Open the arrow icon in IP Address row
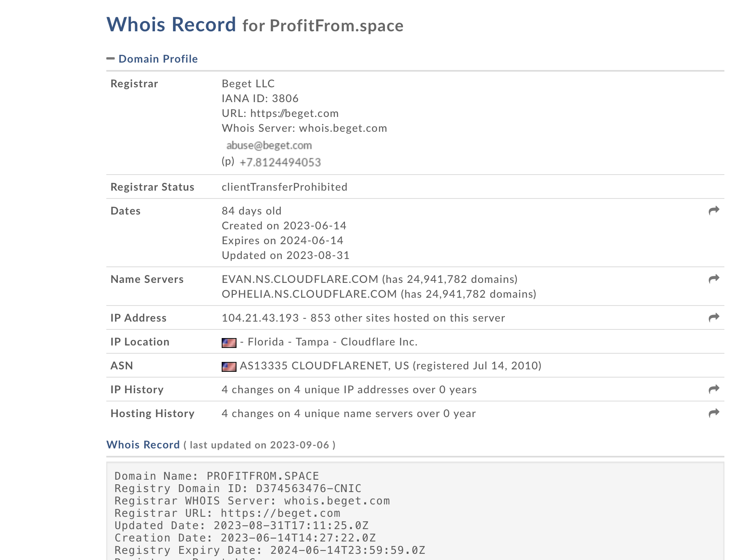This screenshot has height=560, width=745. (714, 317)
